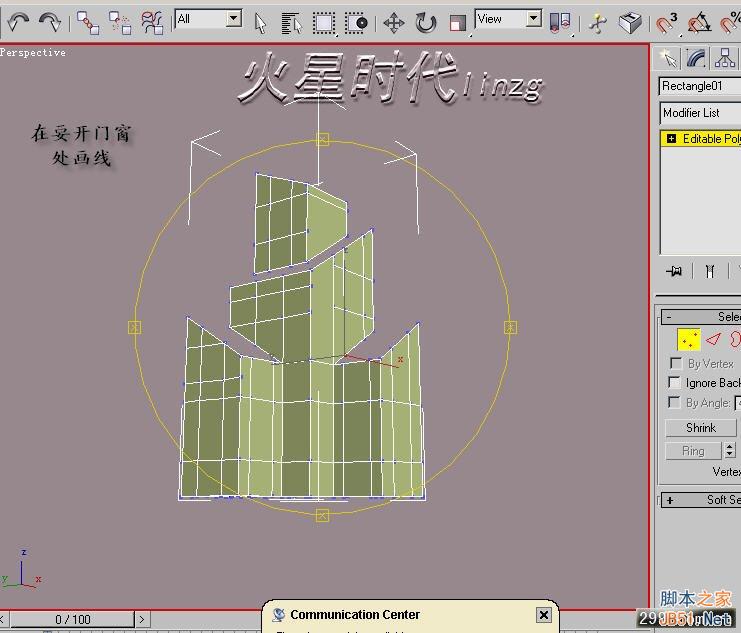The width and height of the screenshot is (741, 633).
Task: Open the Modifier List dropdown
Action: pos(700,113)
